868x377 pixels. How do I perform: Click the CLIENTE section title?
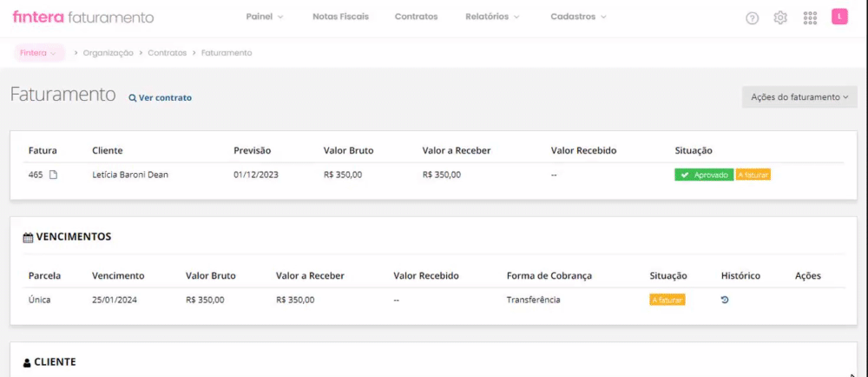[x=55, y=362]
